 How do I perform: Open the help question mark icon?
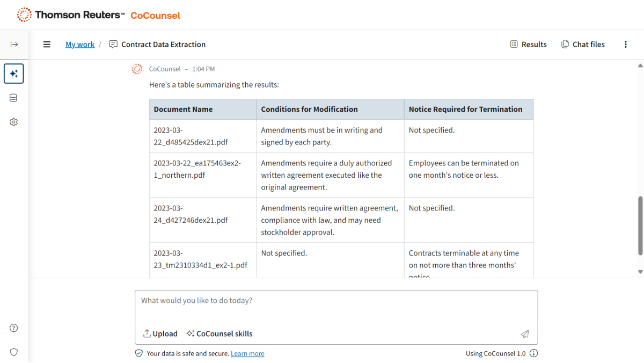[14, 328]
